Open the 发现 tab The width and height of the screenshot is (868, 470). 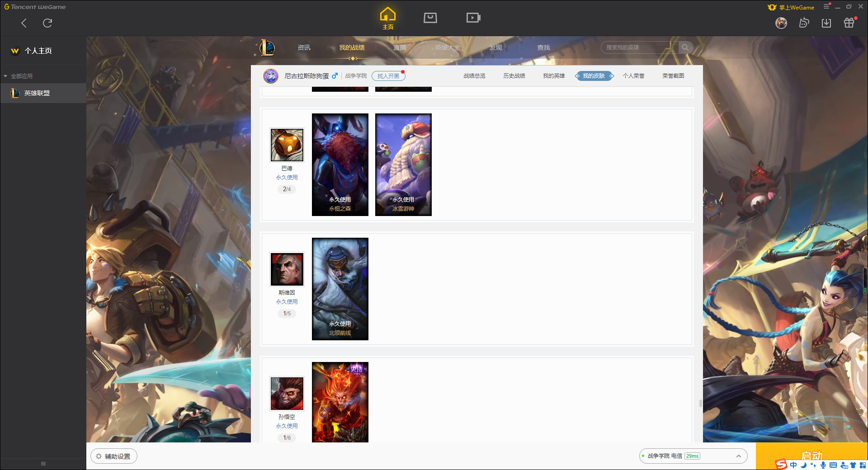(x=495, y=47)
